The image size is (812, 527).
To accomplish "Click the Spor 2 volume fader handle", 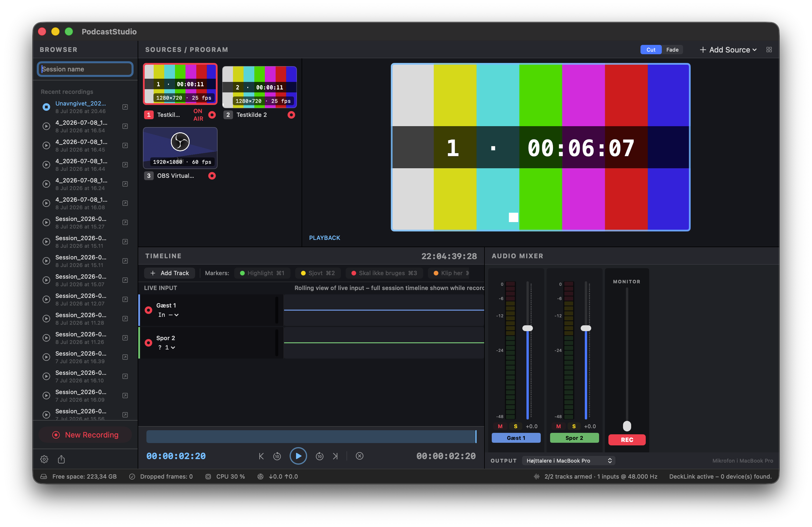I will (586, 328).
